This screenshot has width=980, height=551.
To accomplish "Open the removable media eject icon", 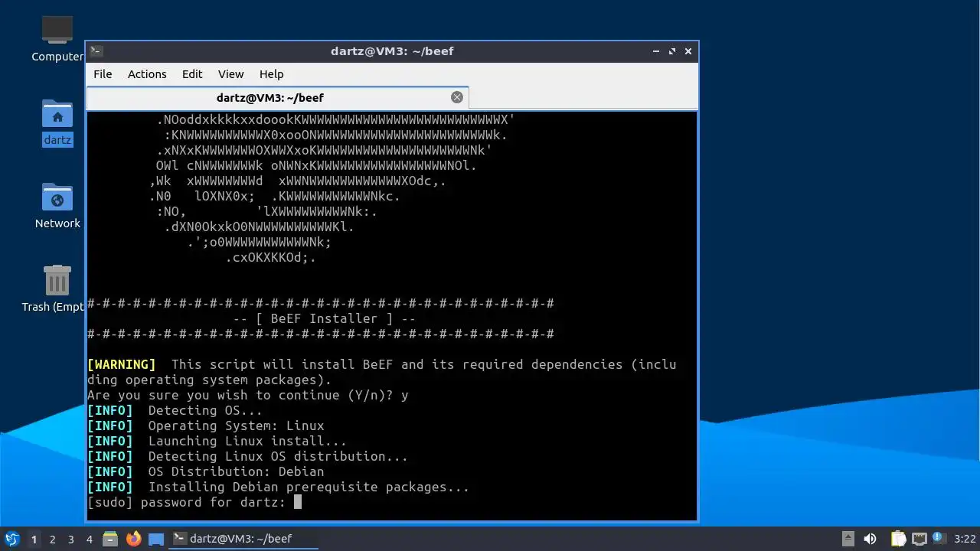I will (x=848, y=539).
